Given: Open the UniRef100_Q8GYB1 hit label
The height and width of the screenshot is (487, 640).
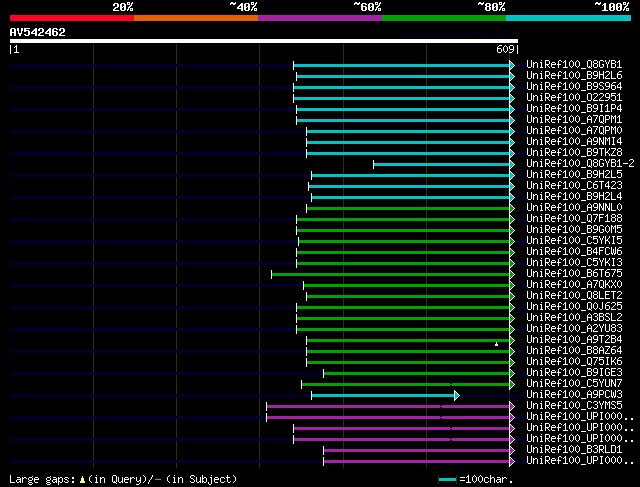Looking at the screenshot, I should (574, 64).
